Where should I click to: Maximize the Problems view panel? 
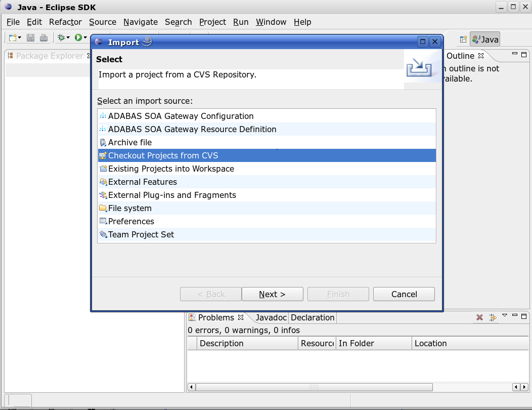point(524,316)
